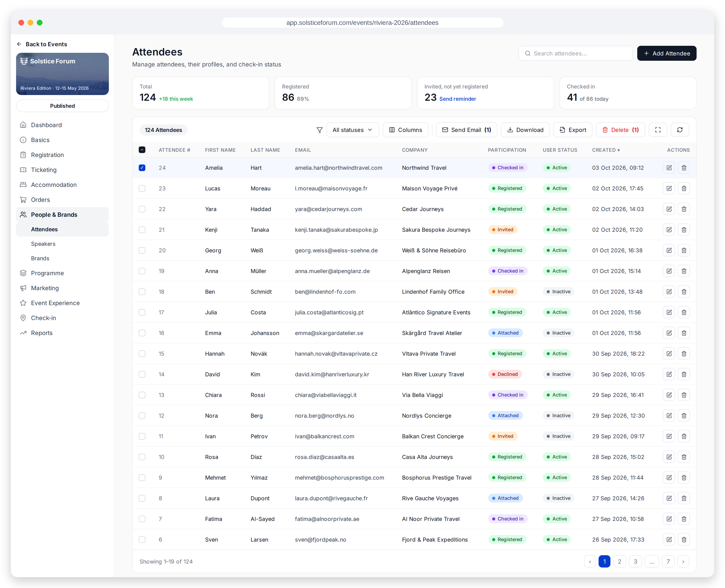The width and height of the screenshot is (725, 588).
Task: Delete attendee Laura Dupont row
Action: point(684,498)
